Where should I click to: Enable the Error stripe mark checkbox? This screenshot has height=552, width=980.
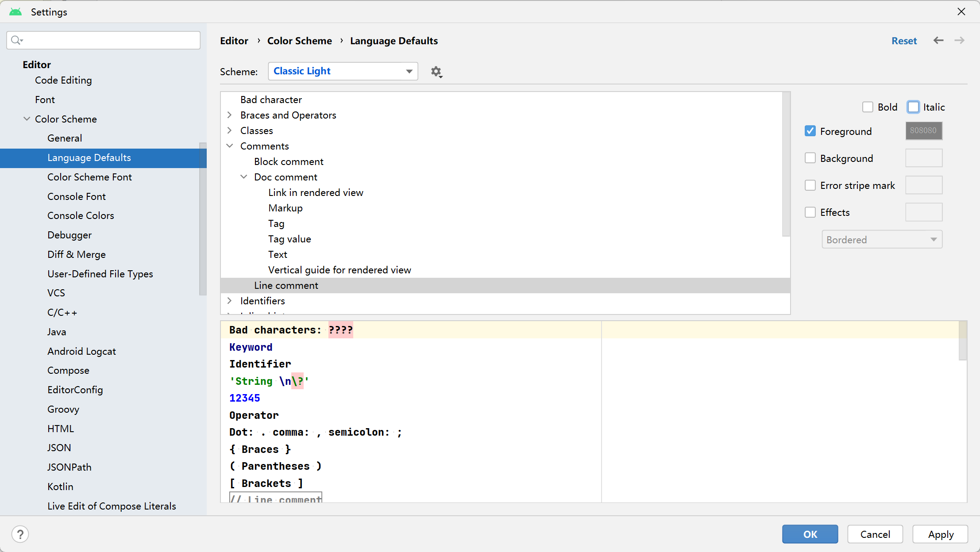(810, 185)
